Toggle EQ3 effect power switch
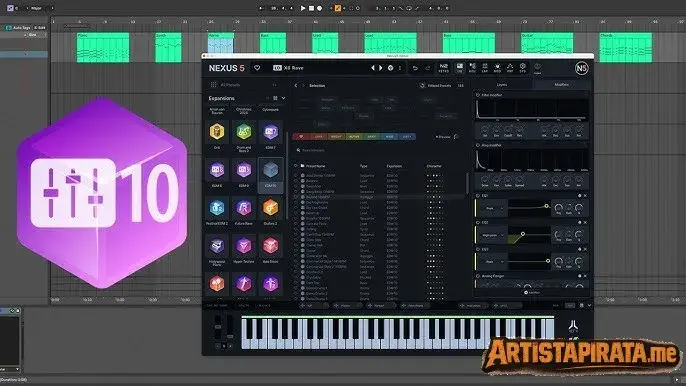 point(478,249)
